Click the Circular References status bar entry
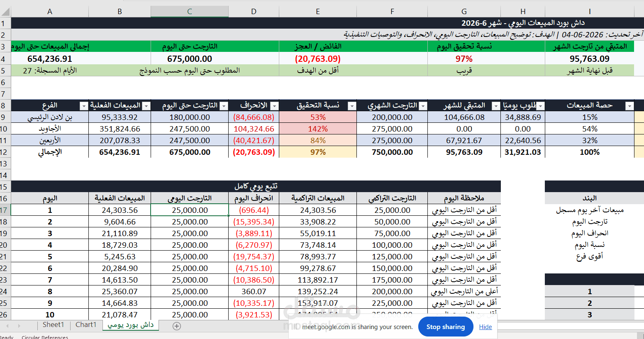The height and width of the screenshot is (339, 644). [45, 337]
